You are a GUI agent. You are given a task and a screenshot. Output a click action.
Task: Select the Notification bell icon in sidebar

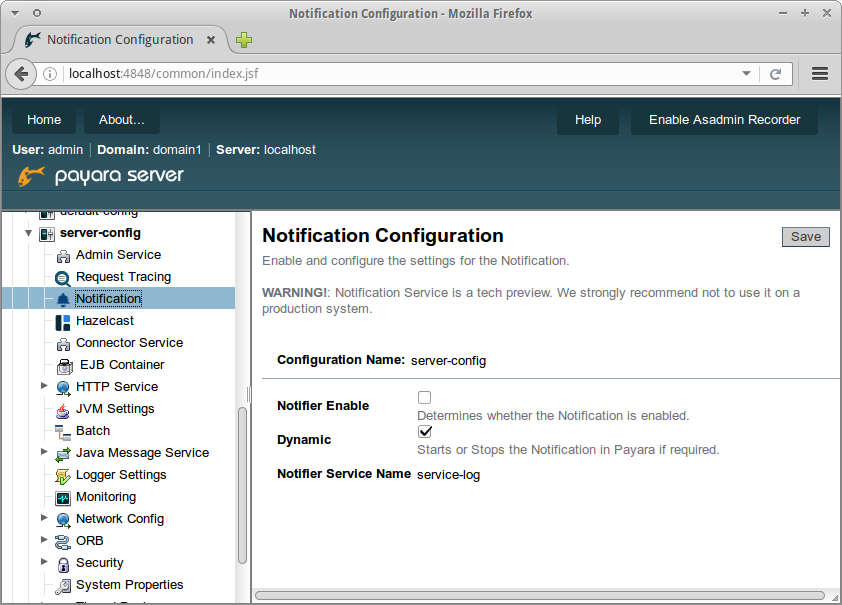click(x=62, y=298)
